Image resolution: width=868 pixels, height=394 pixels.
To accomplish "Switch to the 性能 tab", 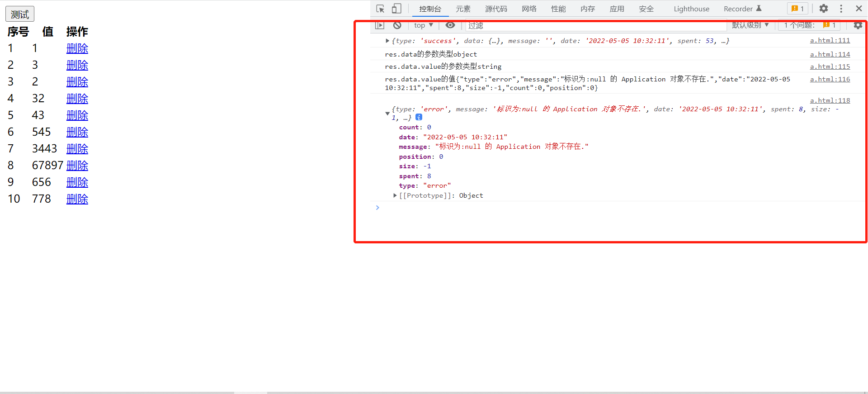I will (x=558, y=9).
